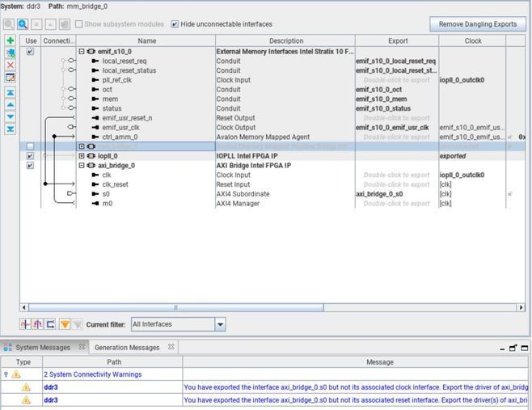Maximize the messages panel
This screenshot has height=410, width=532.
click(x=525, y=348)
